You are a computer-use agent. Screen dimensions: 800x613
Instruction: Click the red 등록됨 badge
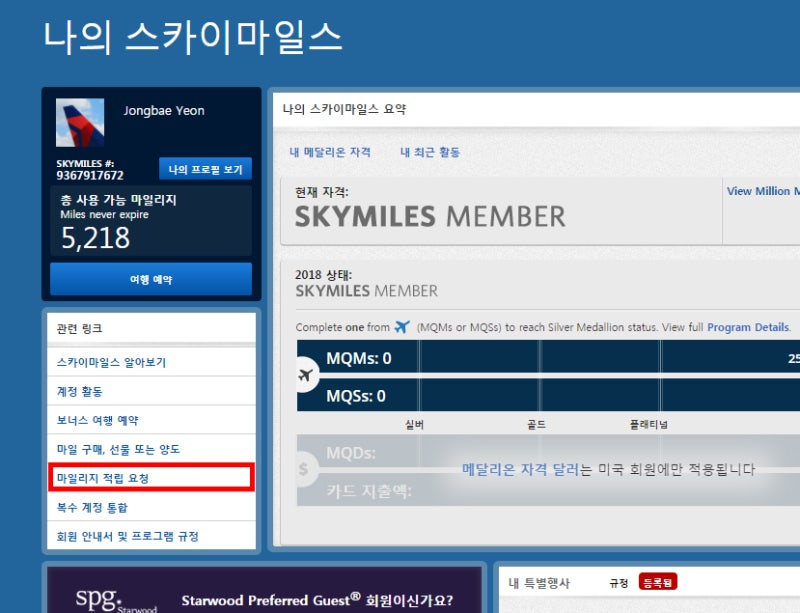point(658,582)
